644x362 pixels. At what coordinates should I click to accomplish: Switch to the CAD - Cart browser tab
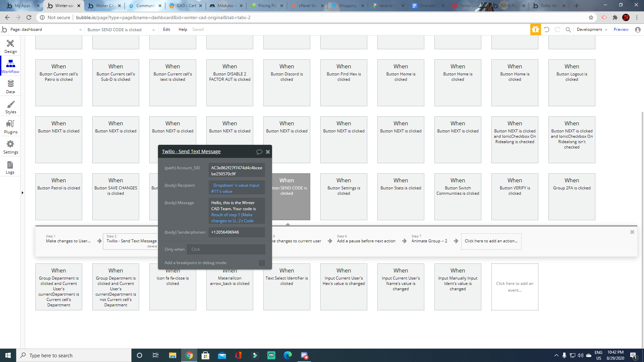(x=185, y=6)
